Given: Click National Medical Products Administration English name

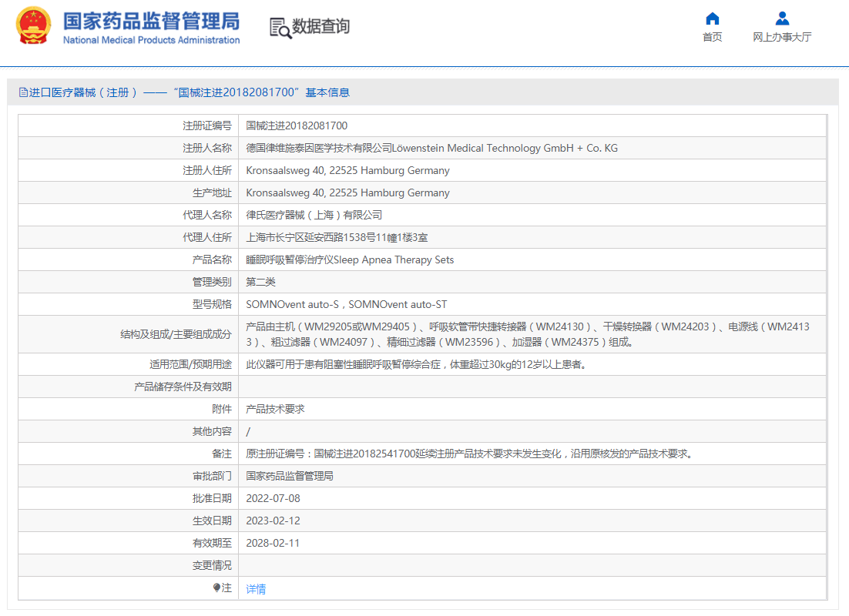Looking at the screenshot, I should (151, 40).
